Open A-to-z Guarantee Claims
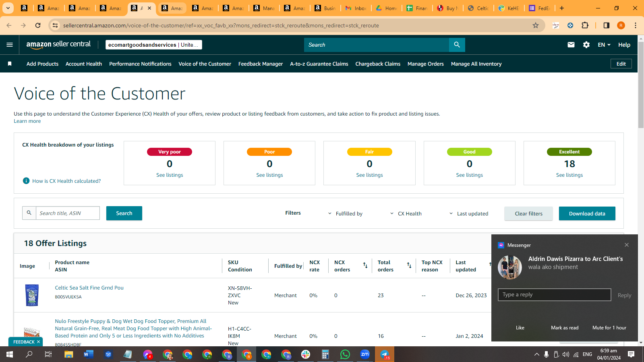 pyautogui.click(x=319, y=64)
